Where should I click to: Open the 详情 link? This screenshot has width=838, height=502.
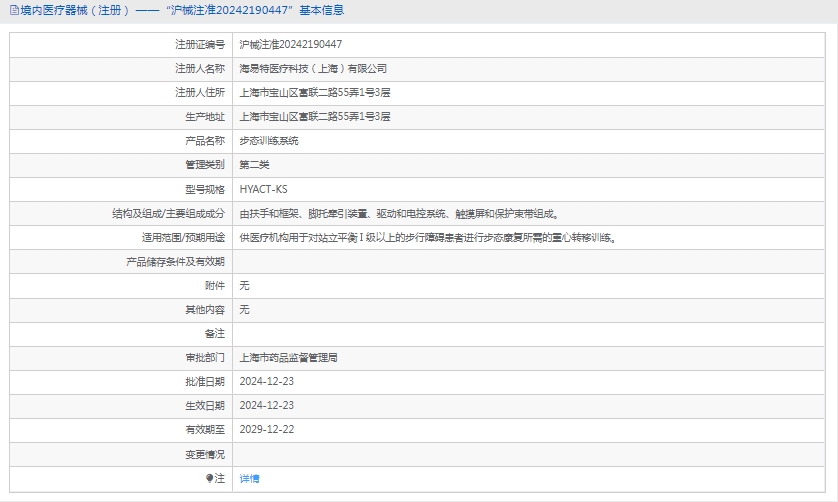tap(249, 479)
